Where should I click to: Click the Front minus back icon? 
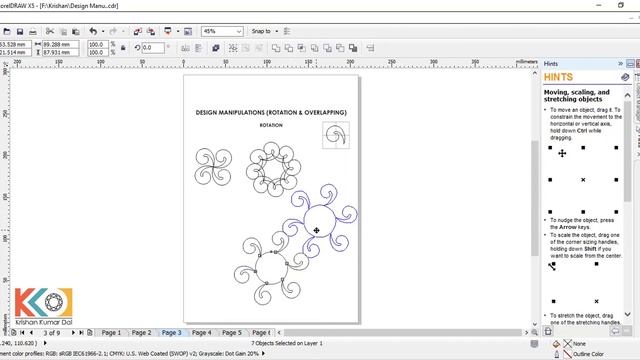[327, 48]
